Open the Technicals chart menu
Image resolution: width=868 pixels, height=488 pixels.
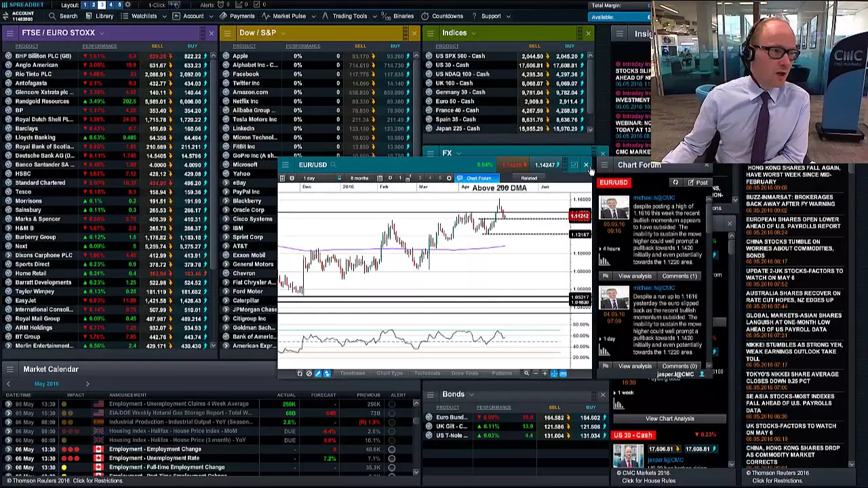point(427,373)
